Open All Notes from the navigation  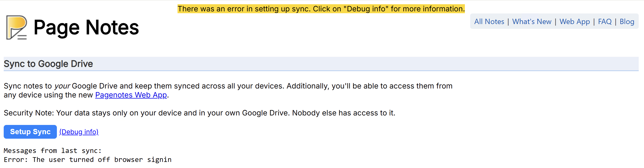pos(489,22)
